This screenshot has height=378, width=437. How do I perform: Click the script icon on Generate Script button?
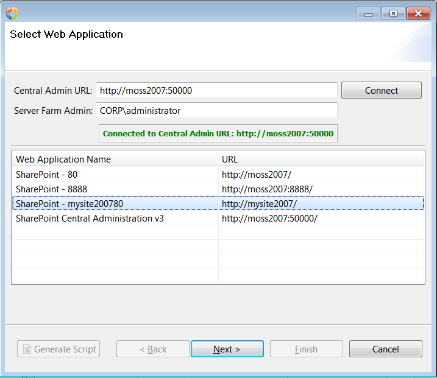click(x=27, y=349)
